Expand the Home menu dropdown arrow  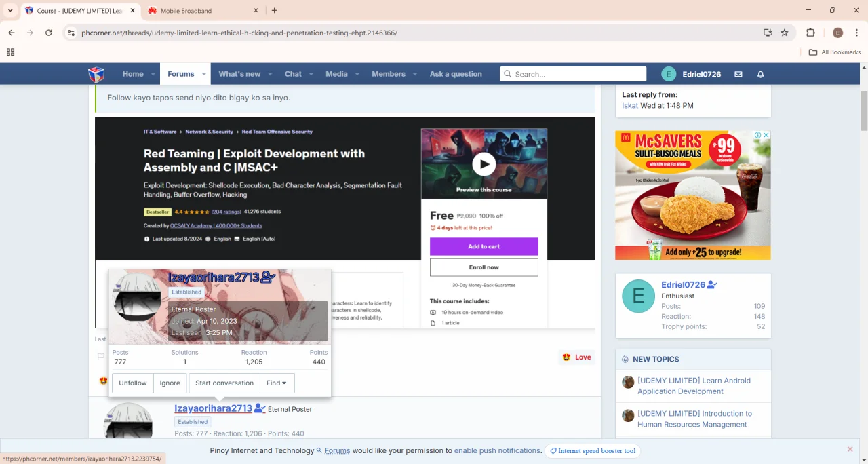pos(153,74)
